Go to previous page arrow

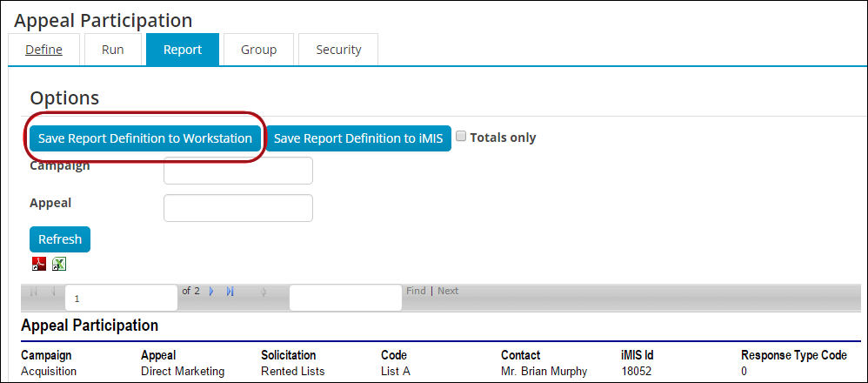[x=53, y=292]
